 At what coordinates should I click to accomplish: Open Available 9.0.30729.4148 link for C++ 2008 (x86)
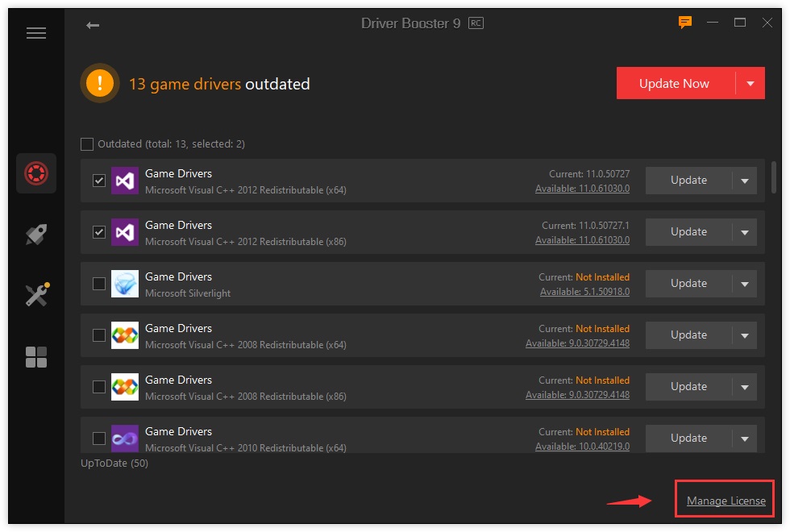577,395
